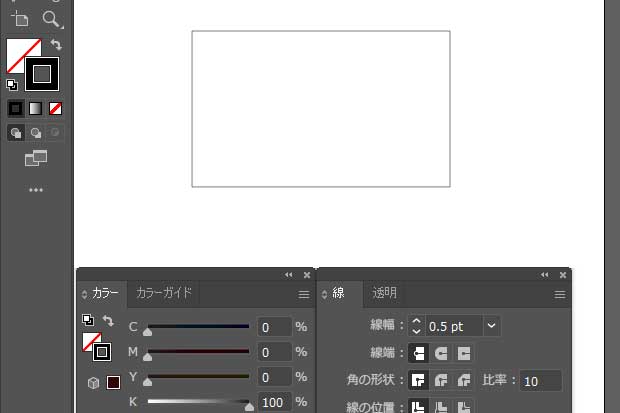Click Color panel fill swatch
Viewport: 620px width, 413px height.
coord(89,339)
